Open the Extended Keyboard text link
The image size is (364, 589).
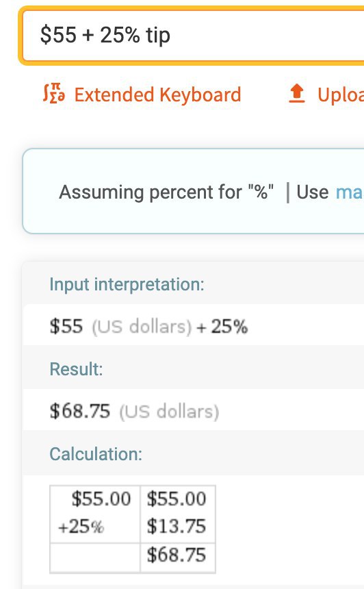(157, 95)
